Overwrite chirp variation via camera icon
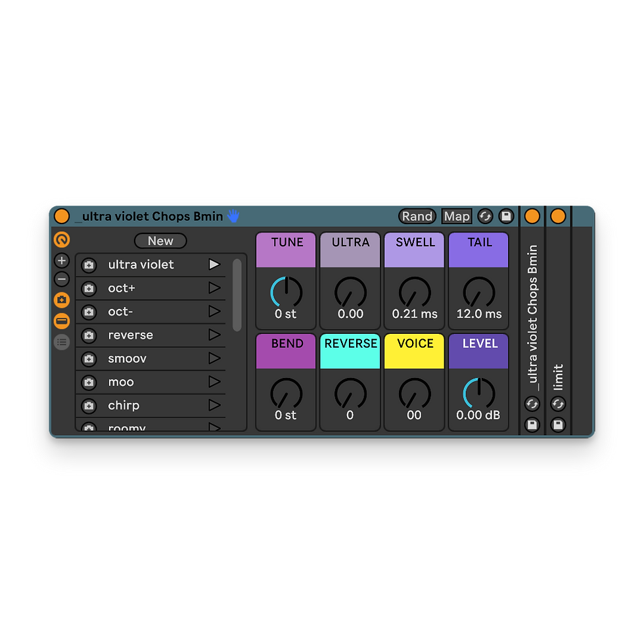 pyautogui.click(x=89, y=406)
